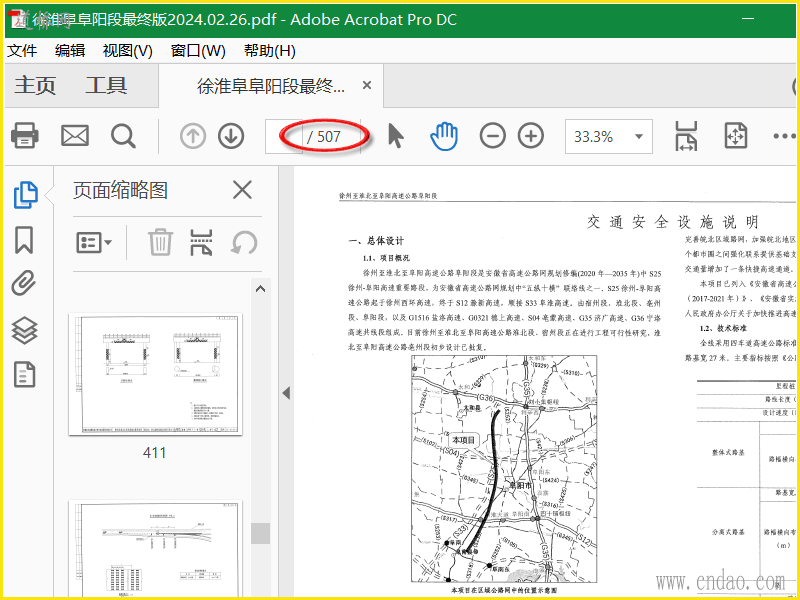This screenshot has width=800, height=600.
Task: Open the 编辑 menu
Action: click(70, 51)
